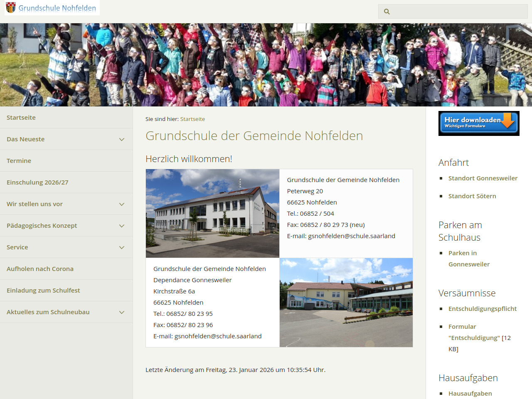This screenshot has height=399, width=532.
Task: Open 'Standort Sötern' directions link
Action: point(472,196)
